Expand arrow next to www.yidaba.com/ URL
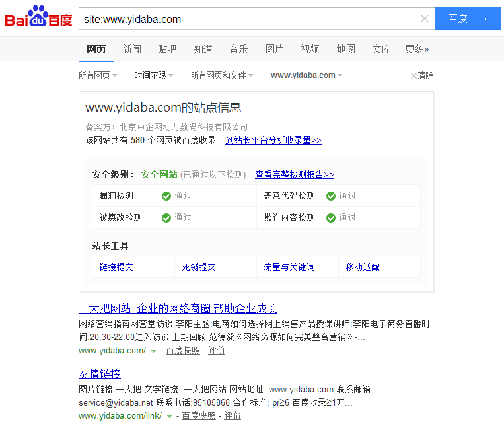Image resolution: width=504 pixels, height=426 pixels. [x=154, y=351]
